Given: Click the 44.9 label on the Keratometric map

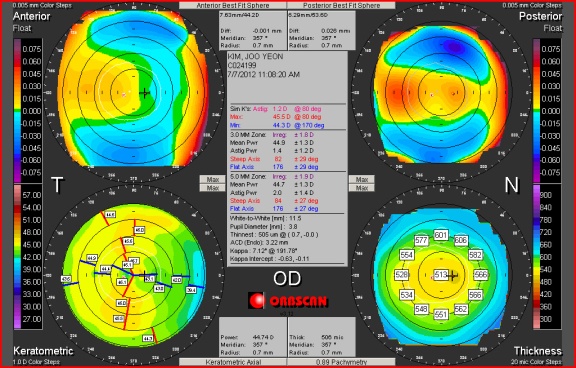Looking at the screenshot, I should click(92, 258).
